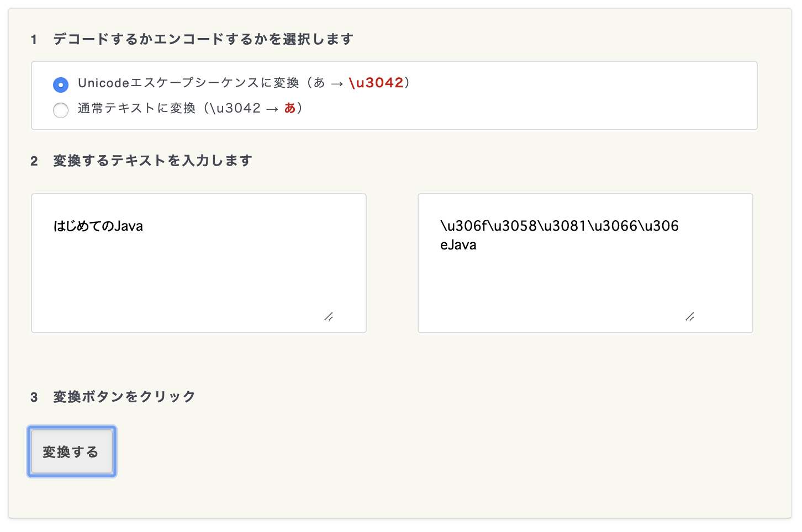
Task: Click the label text 通常テキストに変換
Action: coord(137,108)
